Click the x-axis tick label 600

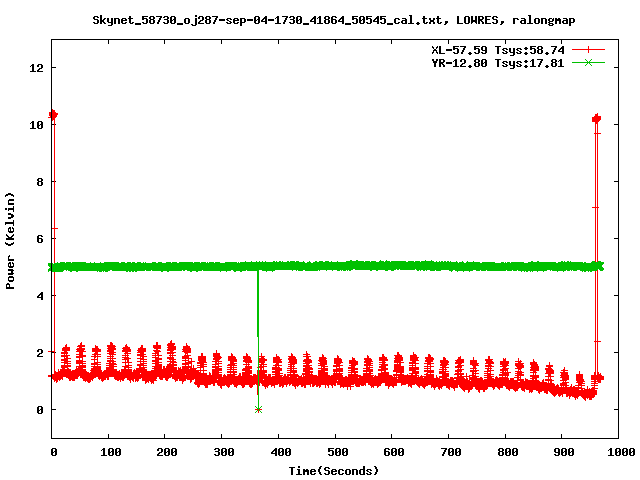394,452
